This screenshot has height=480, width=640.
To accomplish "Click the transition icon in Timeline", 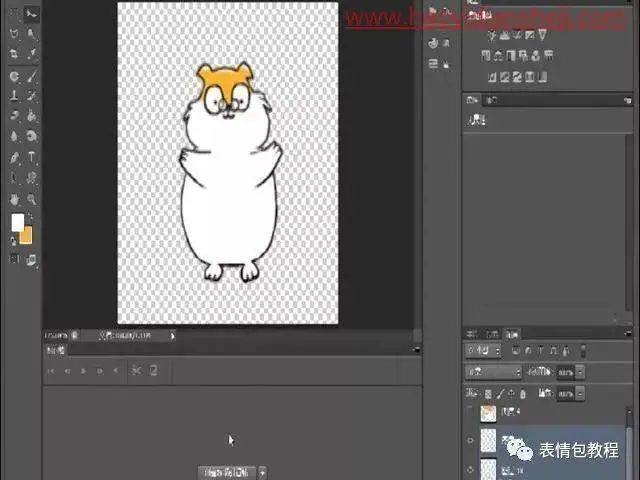I will coord(154,371).
